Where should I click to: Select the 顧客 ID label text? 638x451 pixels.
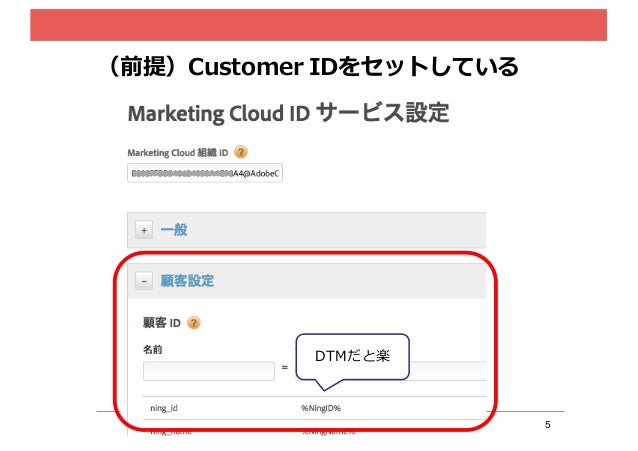pos(162,323)
